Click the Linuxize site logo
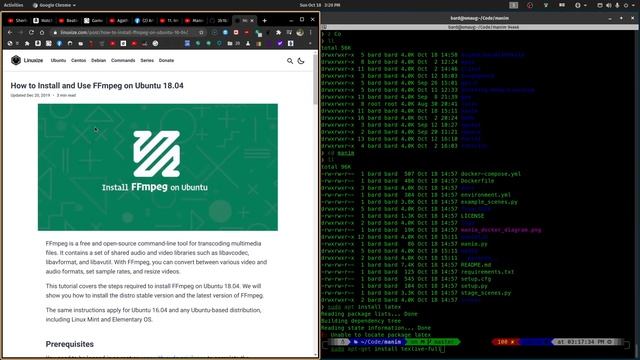This screenshot has height=360, width=640. point(27,60)
